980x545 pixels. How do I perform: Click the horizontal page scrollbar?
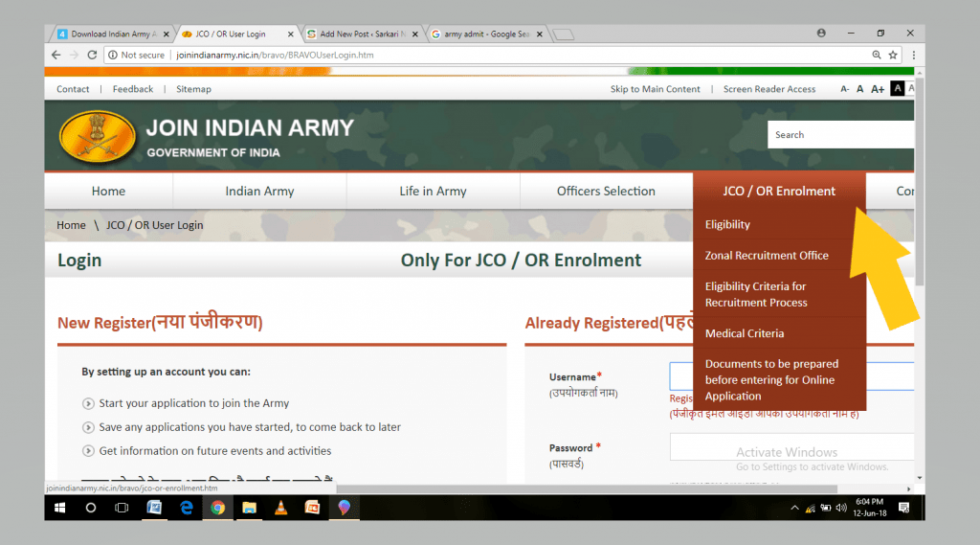[x=587, y=488]
